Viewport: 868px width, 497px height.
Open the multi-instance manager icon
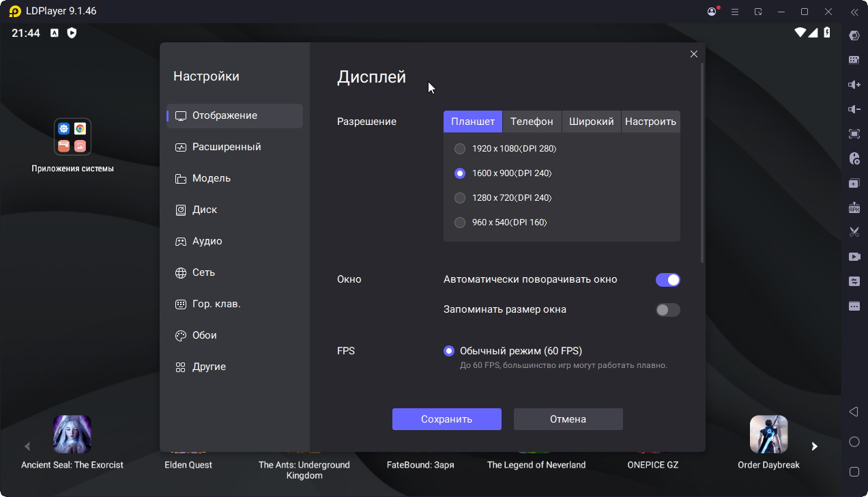coord(854,183)
